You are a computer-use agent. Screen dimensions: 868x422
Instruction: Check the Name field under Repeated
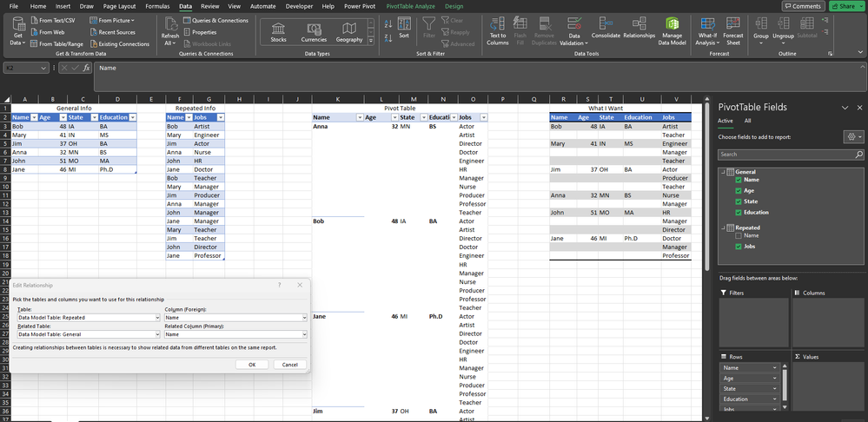pos(739,235)
